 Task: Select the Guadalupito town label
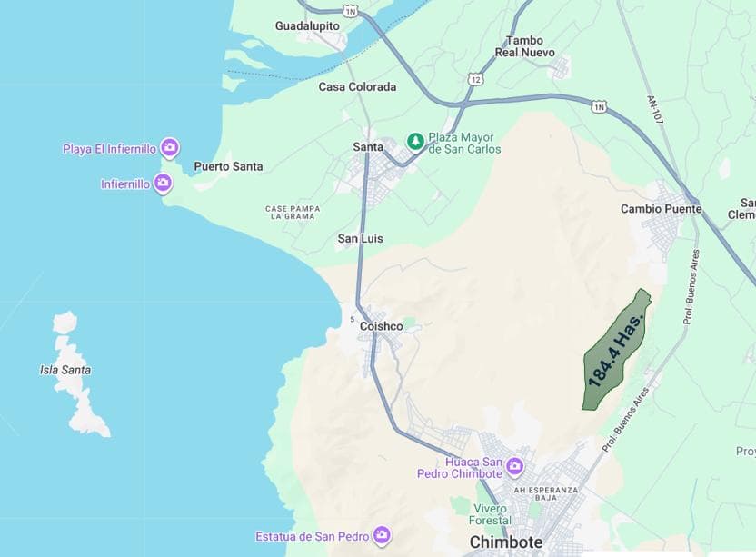point(307,26)
